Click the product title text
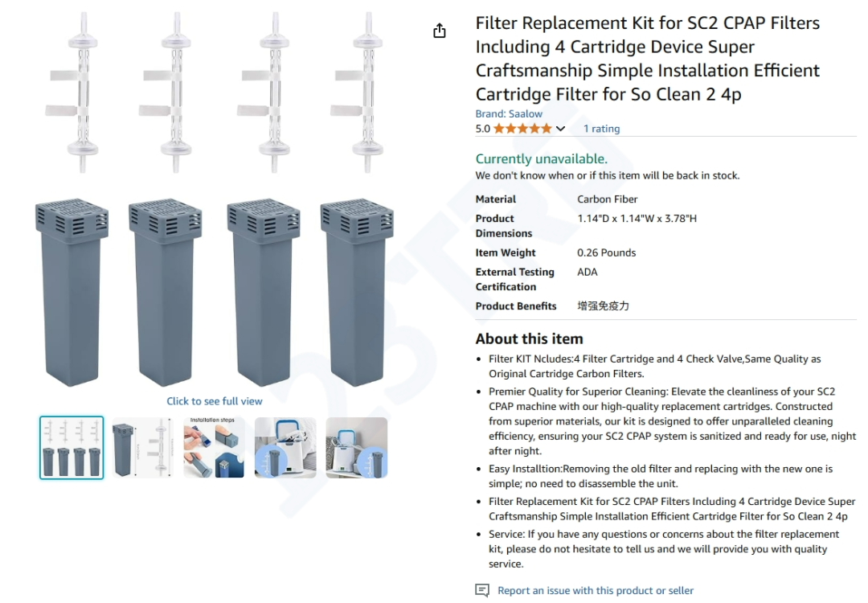This screenshot has width=868, height=603. [648, 59]
